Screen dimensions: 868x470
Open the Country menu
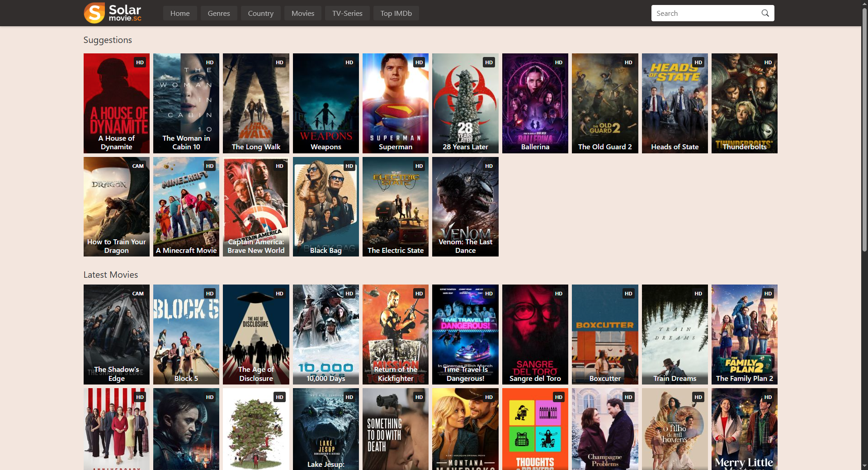(260, 13)
